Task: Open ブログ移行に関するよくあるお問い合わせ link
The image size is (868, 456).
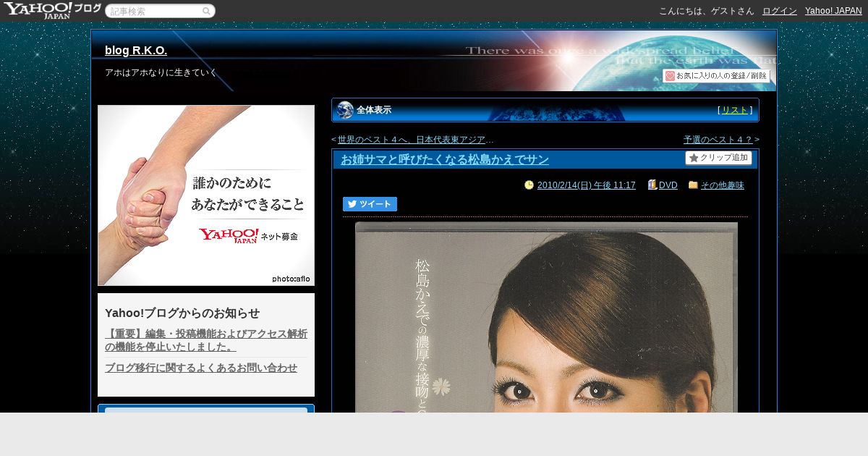Action: point(201,368)
